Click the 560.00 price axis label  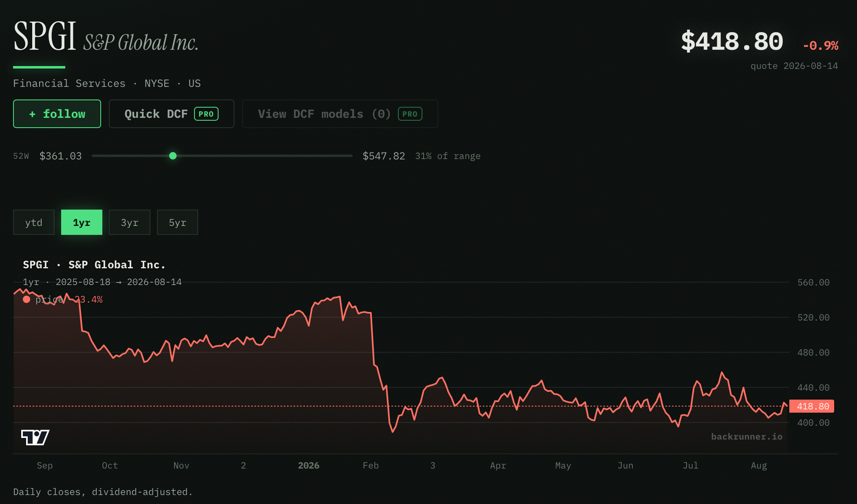point(813,283)
